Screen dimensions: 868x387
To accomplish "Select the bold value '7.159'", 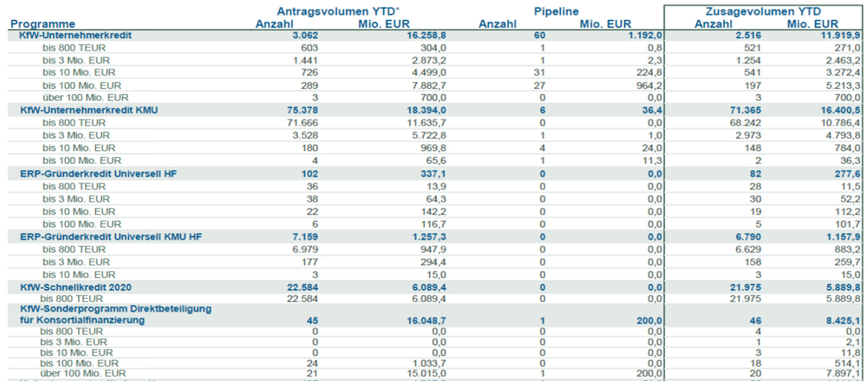I will 305,237.
